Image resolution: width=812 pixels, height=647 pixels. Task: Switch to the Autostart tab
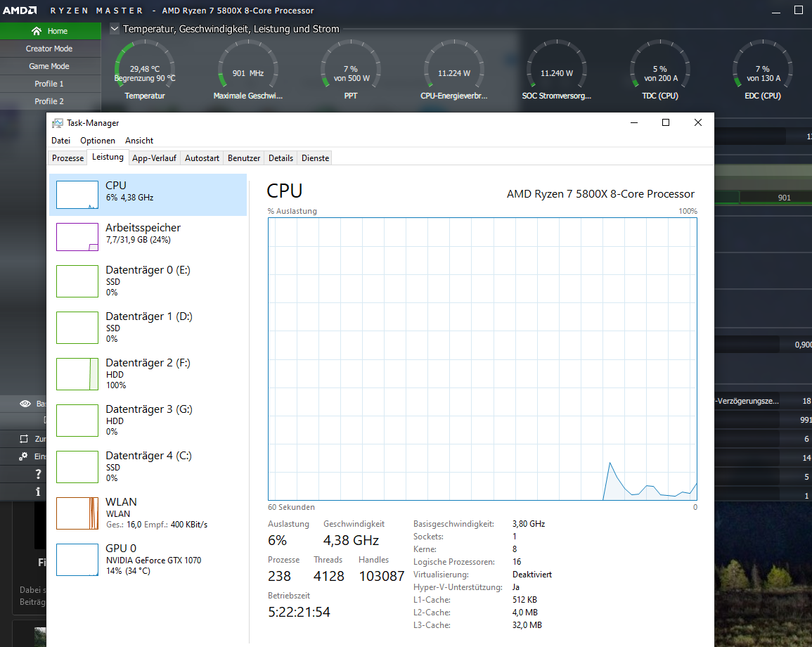pos(202,158)
